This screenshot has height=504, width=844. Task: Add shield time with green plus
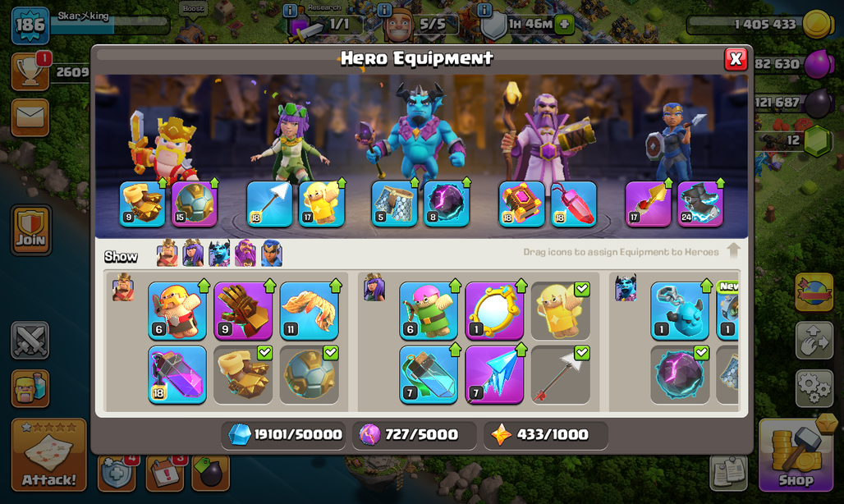pos(564,25)
